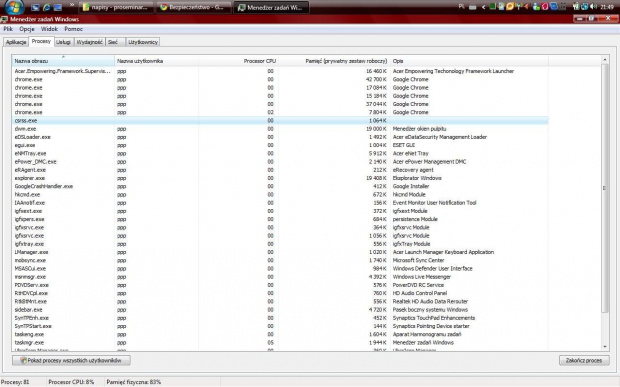This screenshot has height=387, width=620.
Task: Switch to the Chrome Bezpieczeństwo taskbar window
Action: [193, 7]
